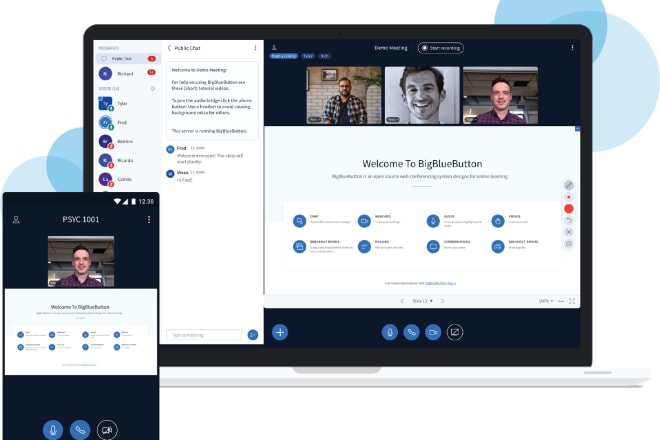Collapse Public Chat with back chevron
Viewport: 660px width, 440px height.
point(169,48)
